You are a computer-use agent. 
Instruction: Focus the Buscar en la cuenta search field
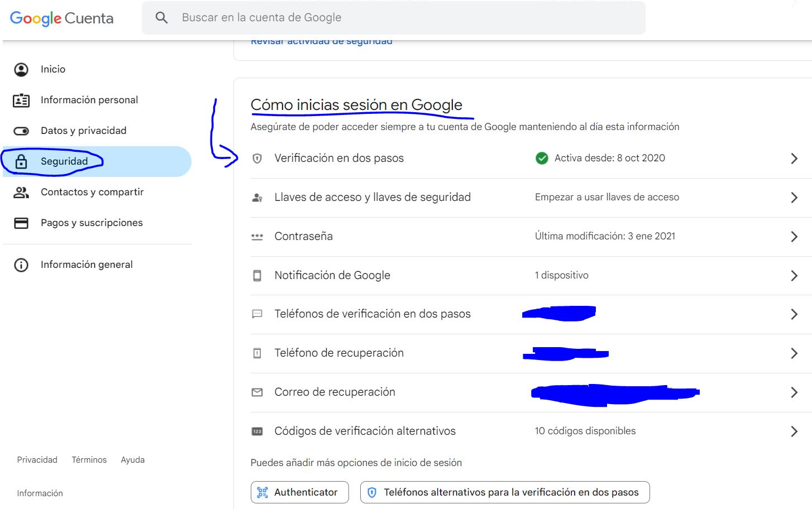click(x=394, y=18)
